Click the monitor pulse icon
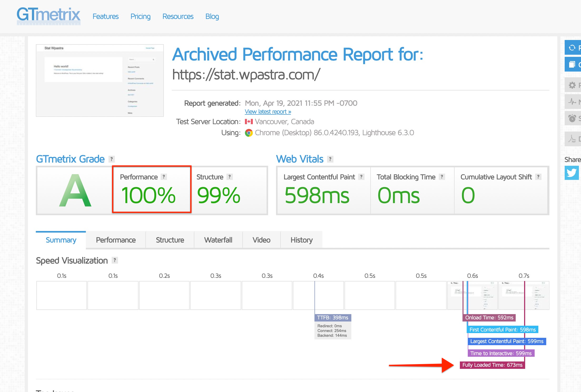This screenshot has height=392, width=581. tap(573, 102)
